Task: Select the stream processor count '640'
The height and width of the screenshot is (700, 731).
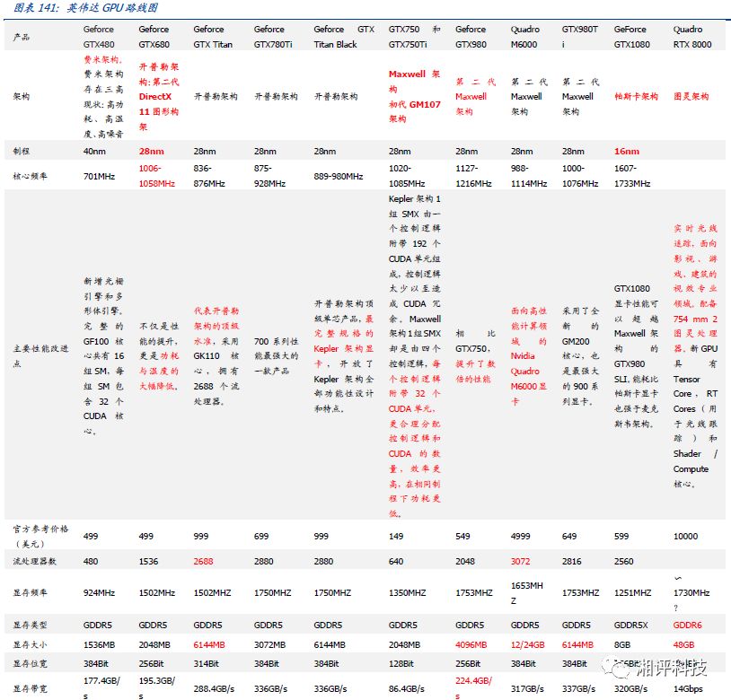Action: point(396,562)
